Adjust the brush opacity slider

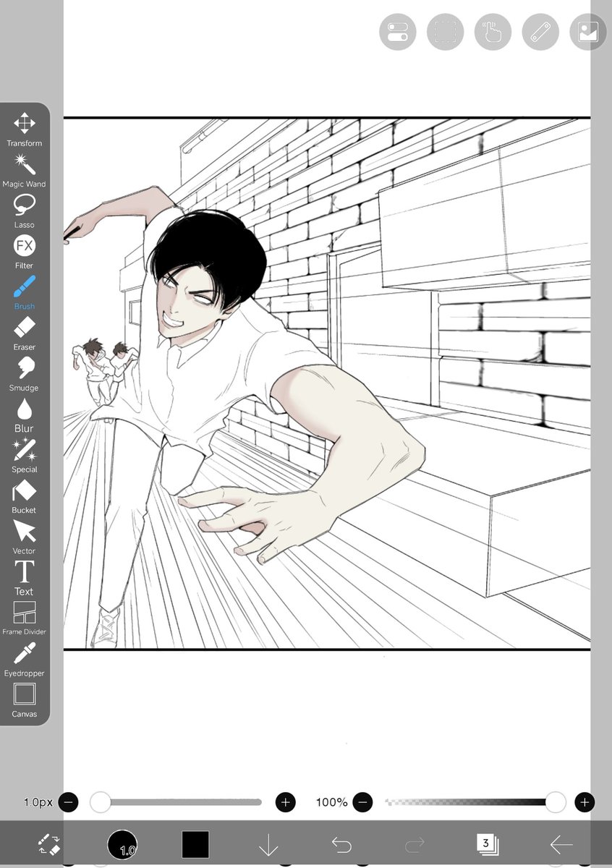(x=475, y=801)
